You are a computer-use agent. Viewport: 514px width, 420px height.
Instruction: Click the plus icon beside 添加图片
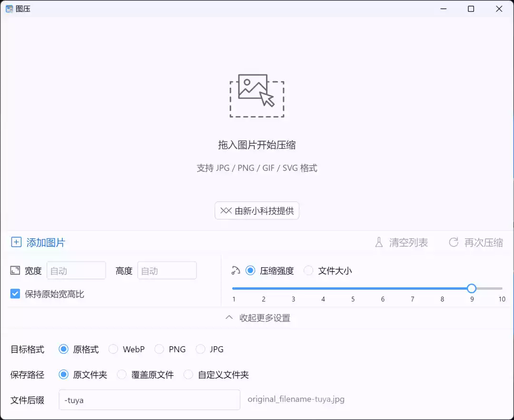point(16,242)
